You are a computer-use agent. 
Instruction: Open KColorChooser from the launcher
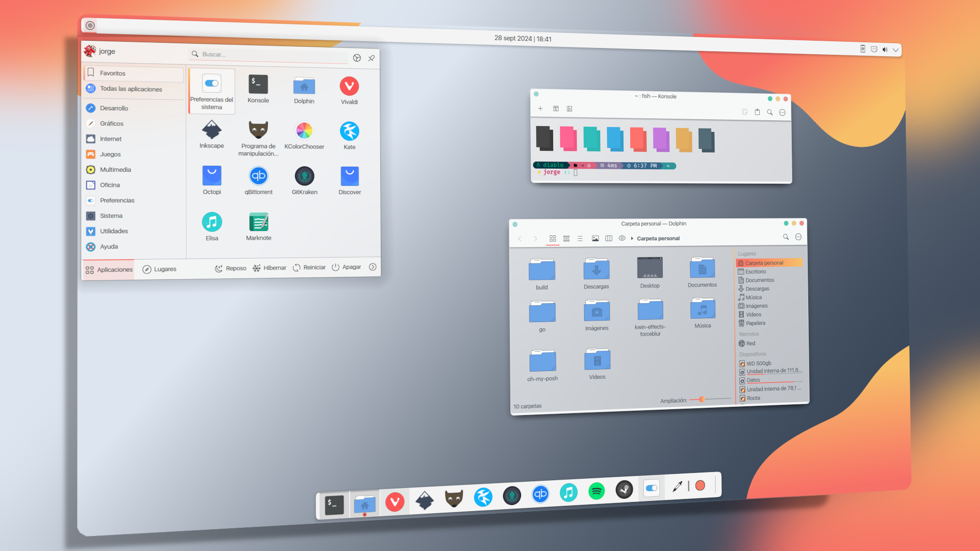coord(304,135)
